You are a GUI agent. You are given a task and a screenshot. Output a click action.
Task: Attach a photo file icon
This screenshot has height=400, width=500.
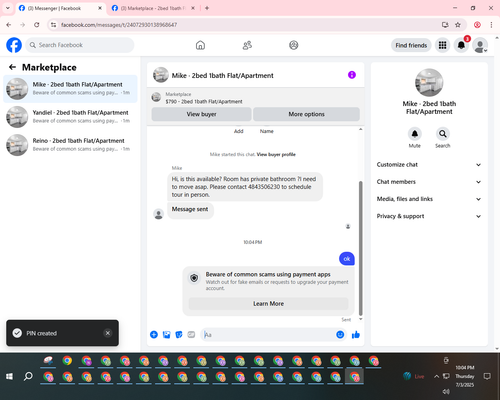(x=166, y=335)
